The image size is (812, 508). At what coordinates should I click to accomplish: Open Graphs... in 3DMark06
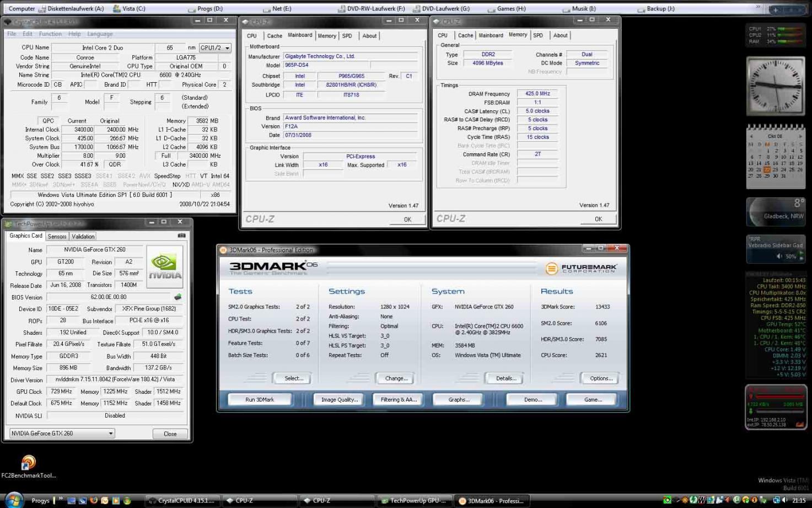point(459,399)
